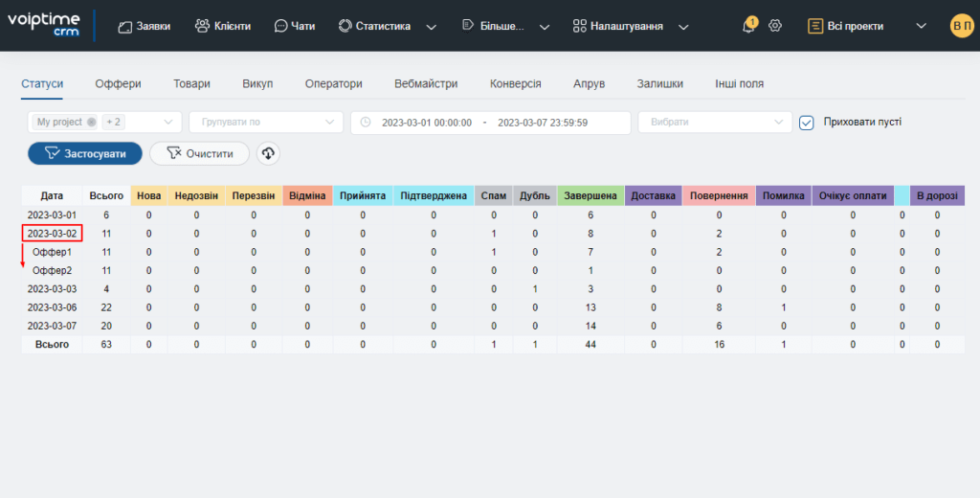Viewport: 980px width, 498px height.
Task: Toggle the Приховати пусті checkbox
Action: click(806, 123)
